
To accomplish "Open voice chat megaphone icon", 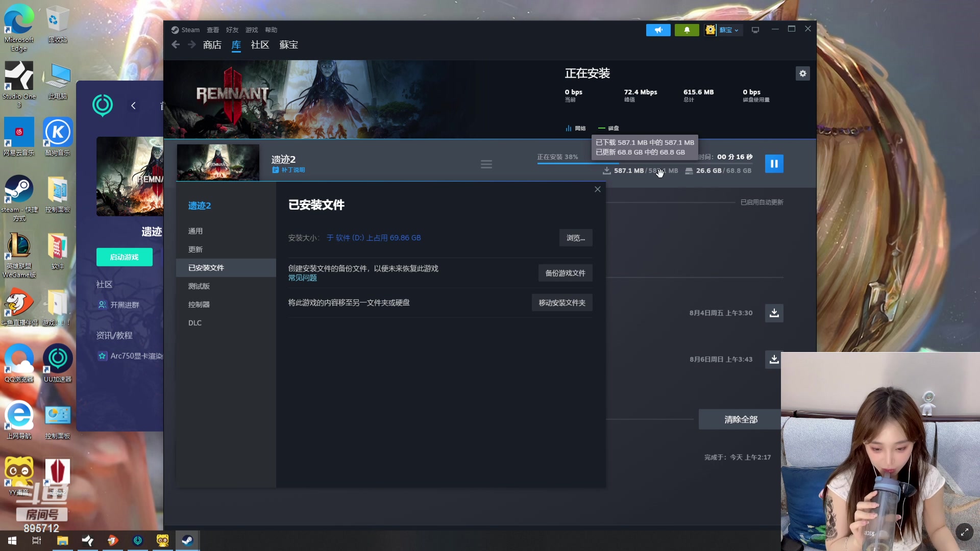I will click(658, 30).
